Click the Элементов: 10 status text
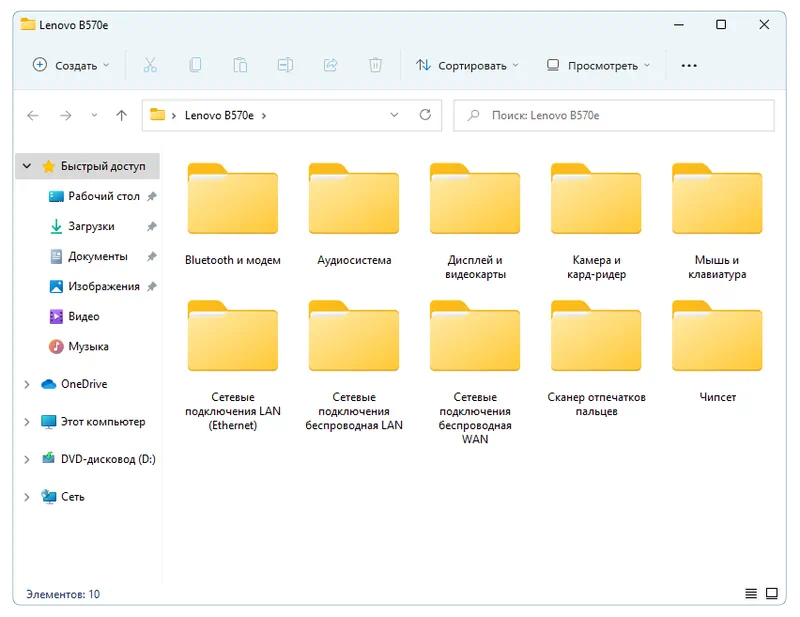 click(63, 594)
